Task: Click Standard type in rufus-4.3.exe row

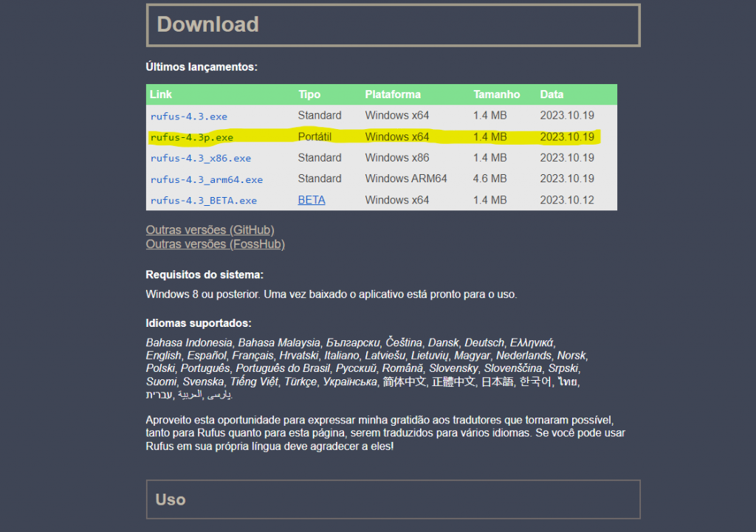Action: point(320,116)
